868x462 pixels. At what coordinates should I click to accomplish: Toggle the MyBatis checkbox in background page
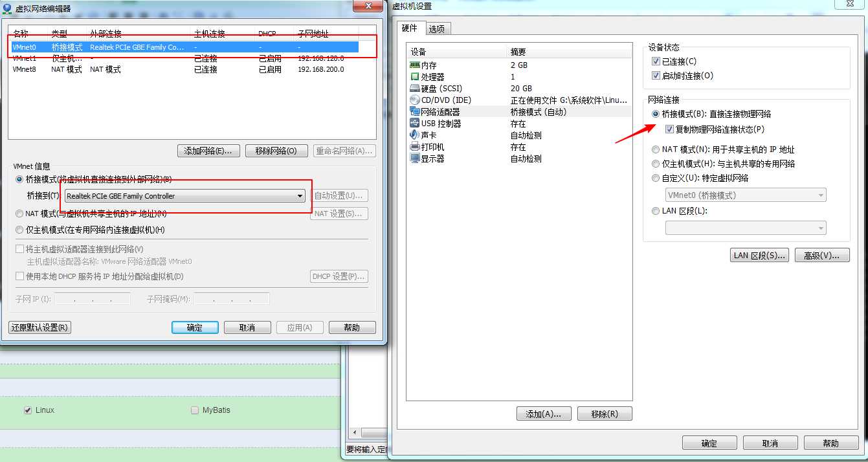click(x=195, y=410)
